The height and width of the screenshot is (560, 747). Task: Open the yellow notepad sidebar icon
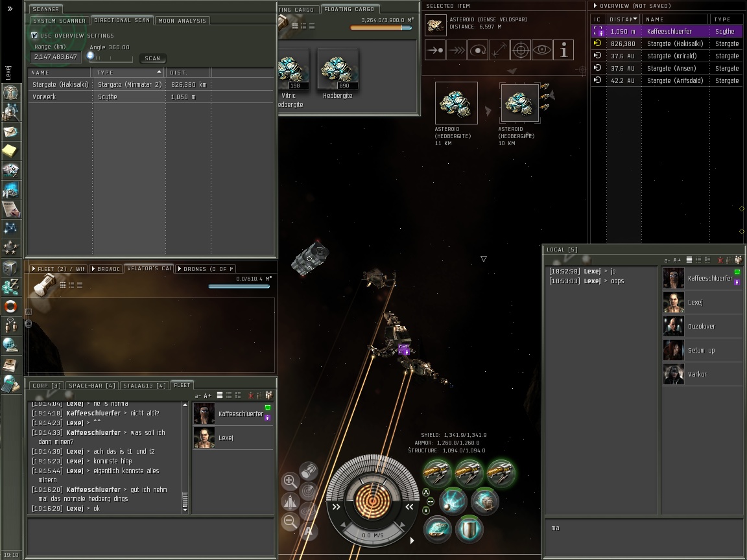(10, 151)
